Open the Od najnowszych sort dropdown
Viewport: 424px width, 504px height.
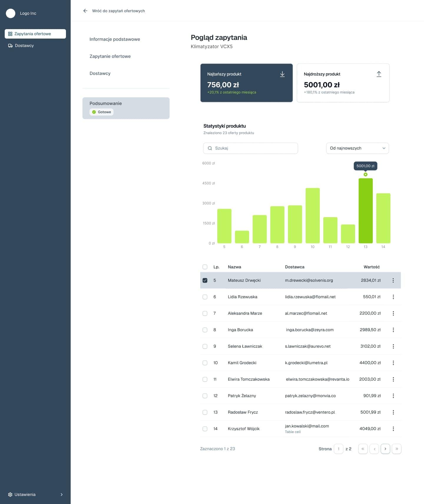pyautogui.click(x=357, y=148)
